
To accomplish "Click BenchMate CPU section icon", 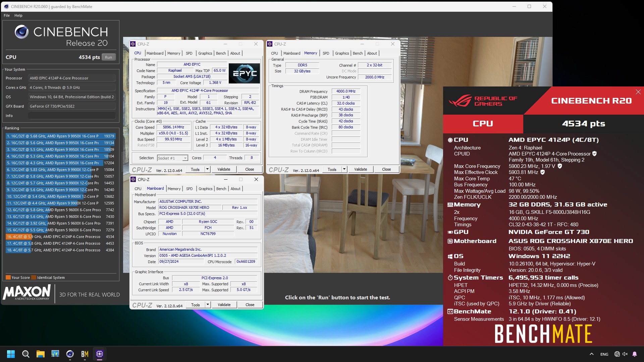I will pos(450,140).
